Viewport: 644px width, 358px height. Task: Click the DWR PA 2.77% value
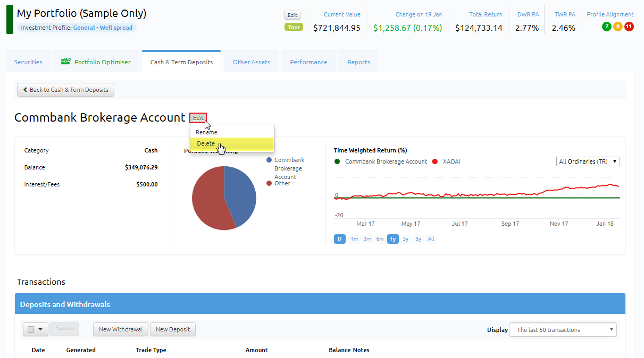pos(527,28)
